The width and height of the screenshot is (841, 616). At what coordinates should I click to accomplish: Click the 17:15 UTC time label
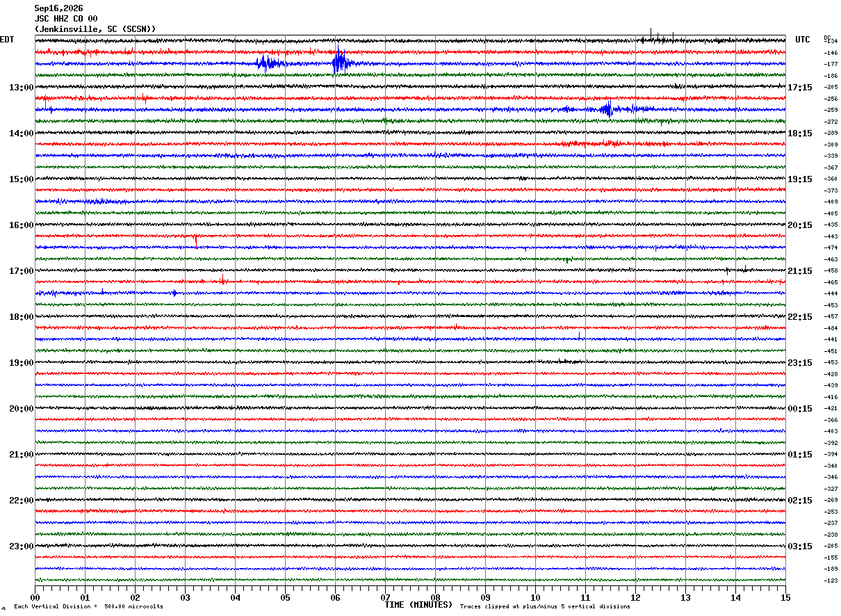coord(799,88)
